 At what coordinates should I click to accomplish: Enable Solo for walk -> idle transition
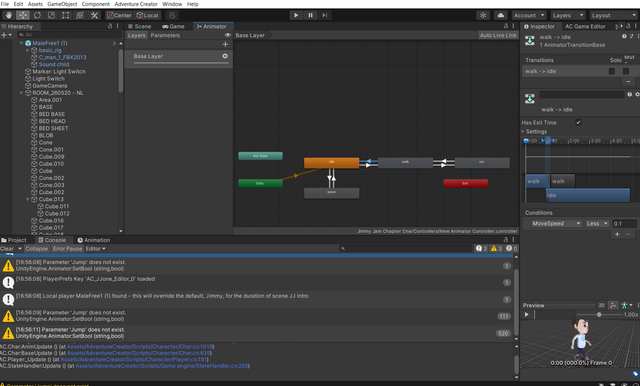coord(611,71)
